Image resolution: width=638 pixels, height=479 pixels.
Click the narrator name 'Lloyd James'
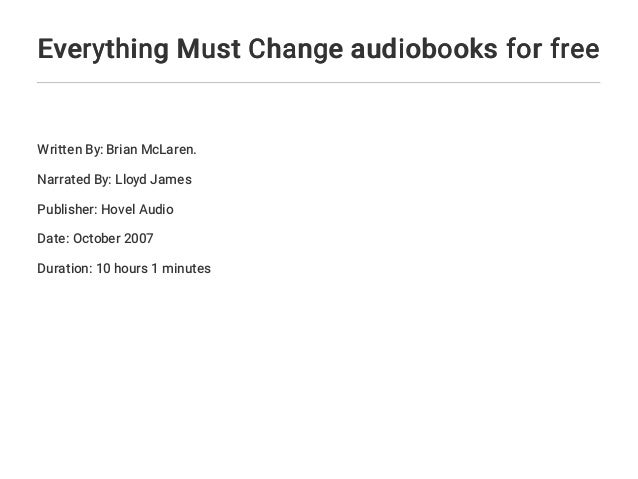(x=153, y=179)
